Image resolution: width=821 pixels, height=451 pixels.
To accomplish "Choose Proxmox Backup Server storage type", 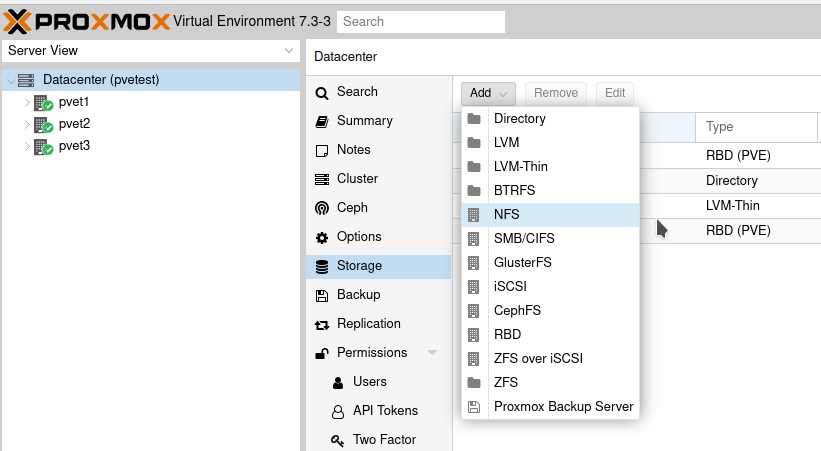I will coord(563,406).
